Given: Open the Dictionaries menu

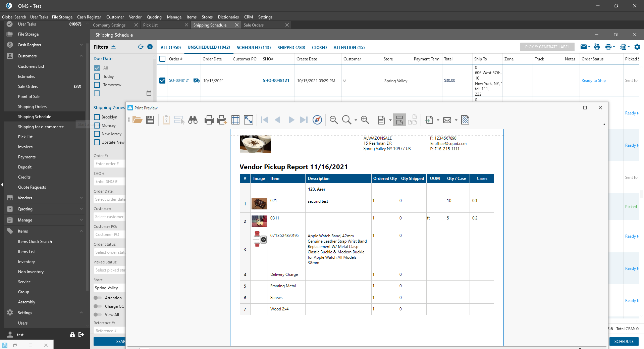Looking at the screenshot, I should click(x=228, y=17).
